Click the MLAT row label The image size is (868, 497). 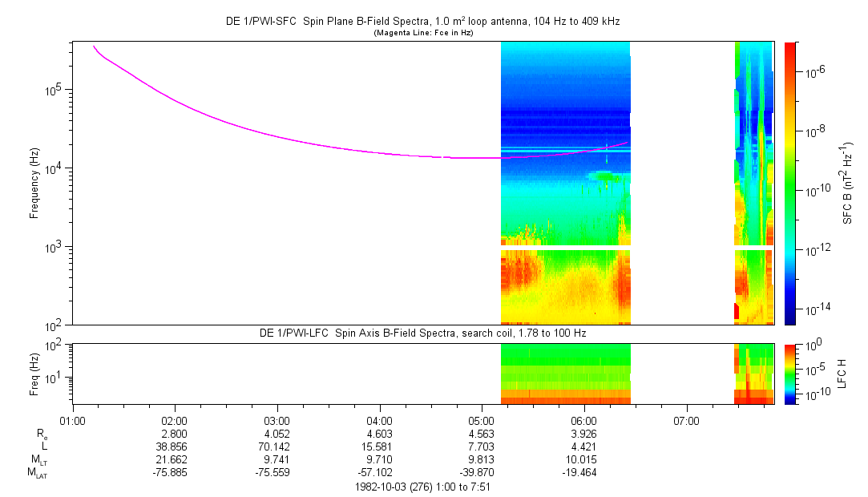point(38,473)
